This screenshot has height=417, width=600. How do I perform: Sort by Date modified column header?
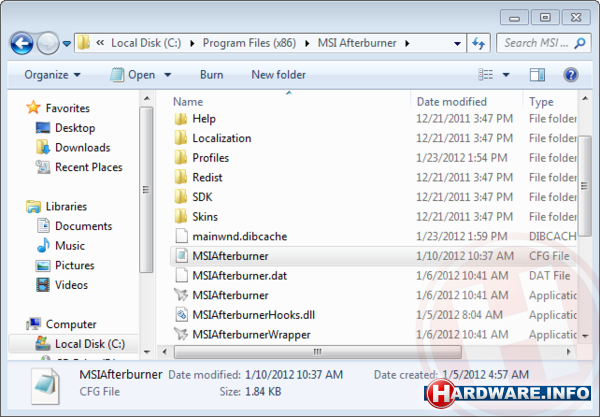451,102
